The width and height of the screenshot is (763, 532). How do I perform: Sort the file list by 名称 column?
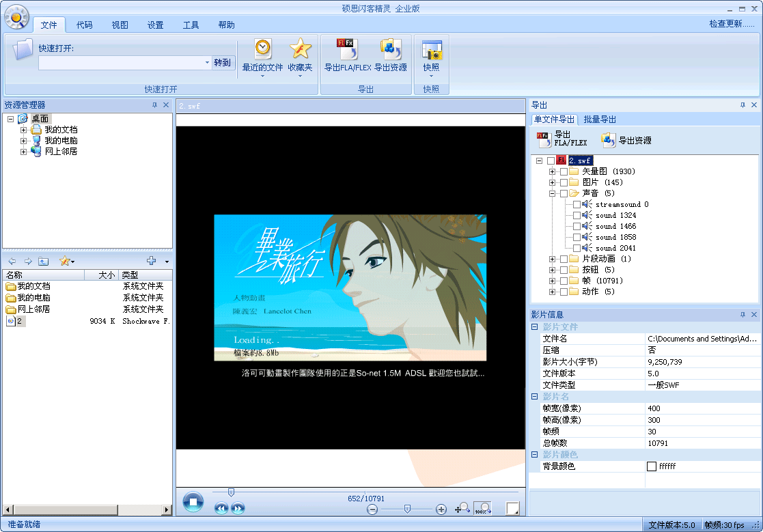click(x=43, y=275)
